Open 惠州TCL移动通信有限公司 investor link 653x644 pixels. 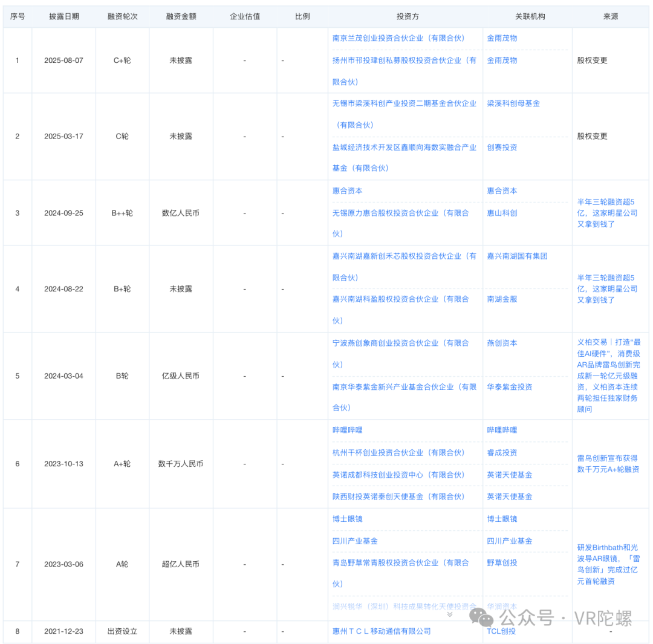tap(382, 631)
